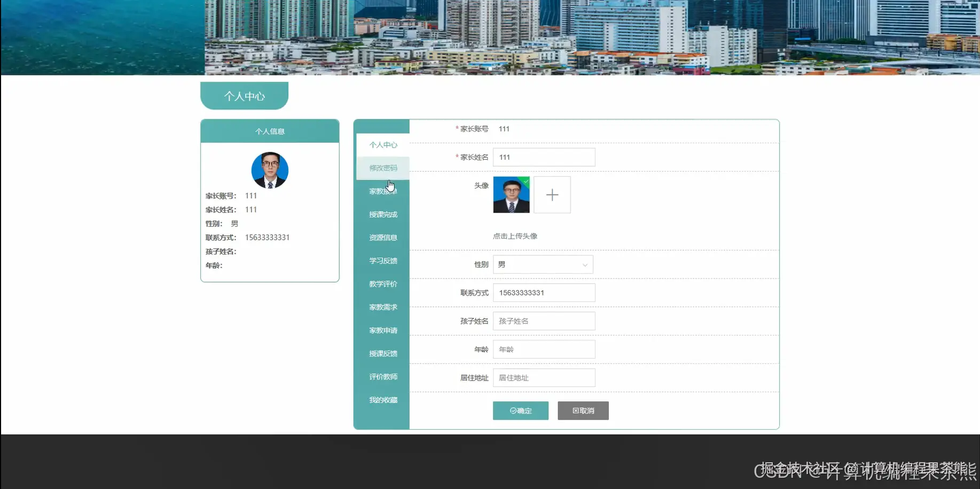Click the 头像 field label
Screen dimensions: 980x489
[481, 185]
